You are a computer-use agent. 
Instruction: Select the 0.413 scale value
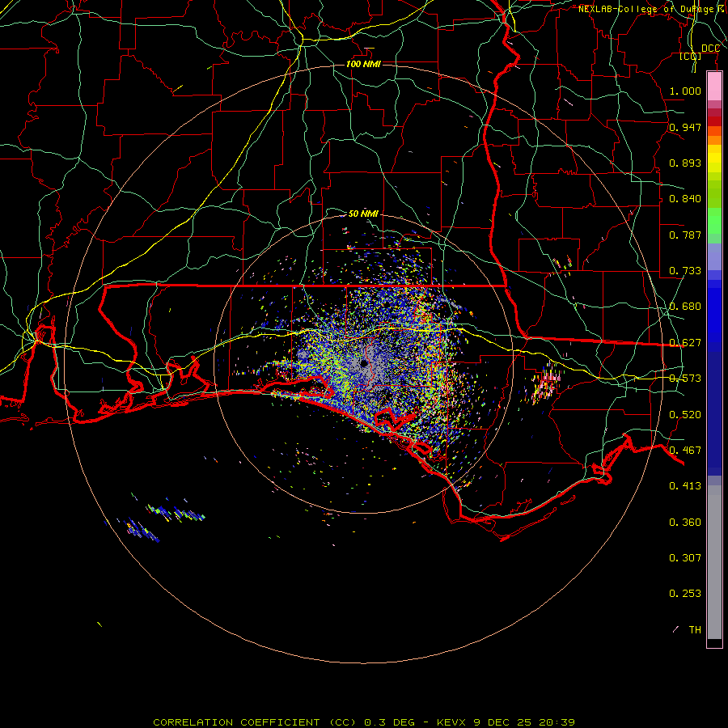coord(685,486)
